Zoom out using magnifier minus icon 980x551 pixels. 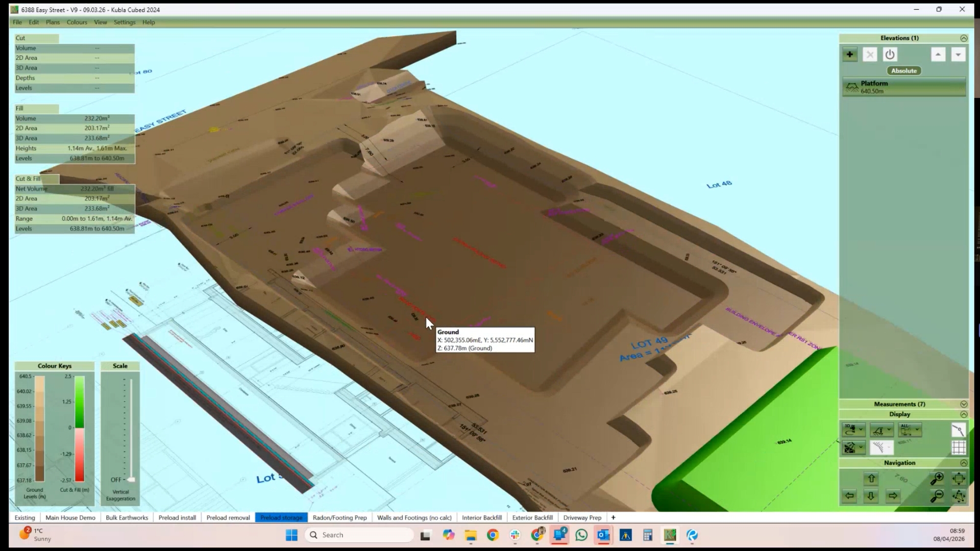pos(937,496)
